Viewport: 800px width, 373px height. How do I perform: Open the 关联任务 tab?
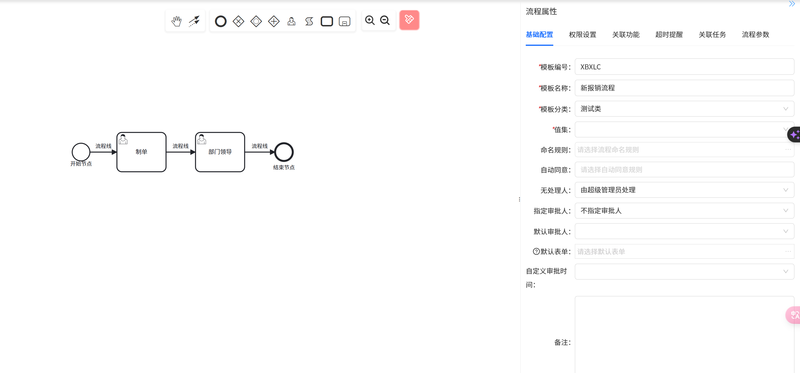point(712,35)
